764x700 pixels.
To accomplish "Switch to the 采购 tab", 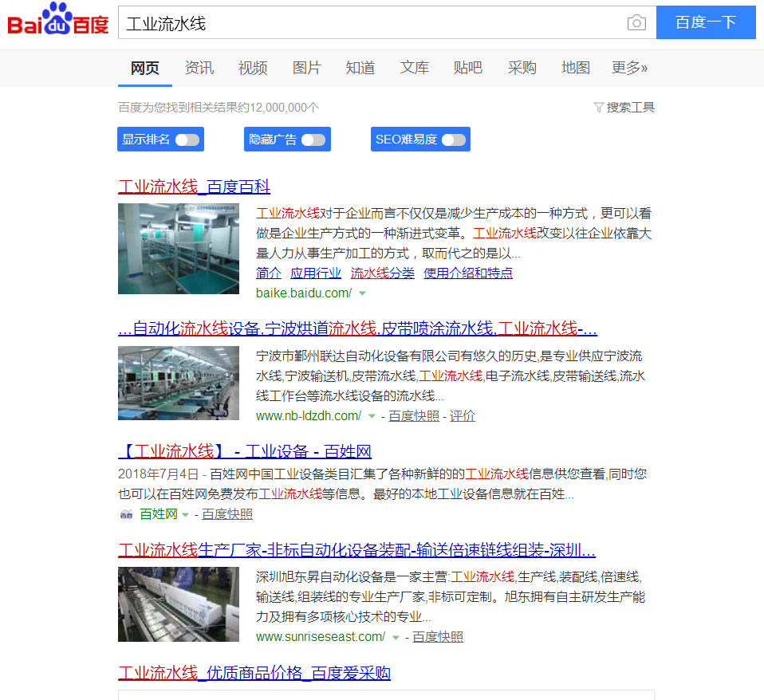I will (x=522, y=68).
